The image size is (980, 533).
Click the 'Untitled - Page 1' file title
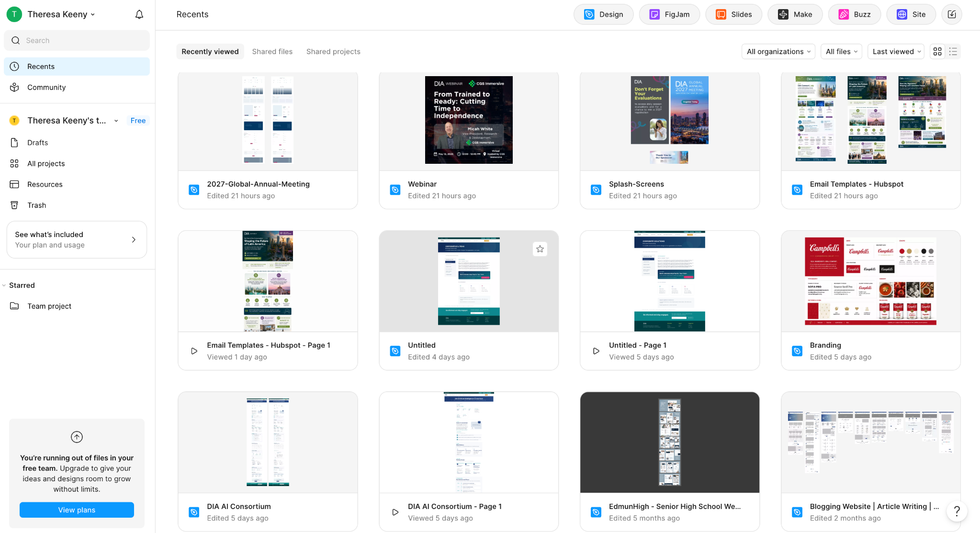pos(638,345)
